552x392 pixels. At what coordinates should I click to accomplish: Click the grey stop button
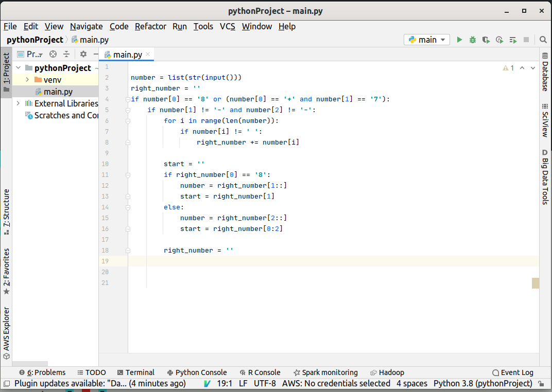[x=526, y=40]
